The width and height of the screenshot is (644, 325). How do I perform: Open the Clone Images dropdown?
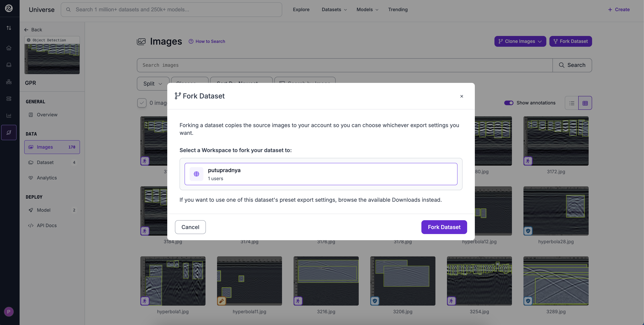coord(520,41)
